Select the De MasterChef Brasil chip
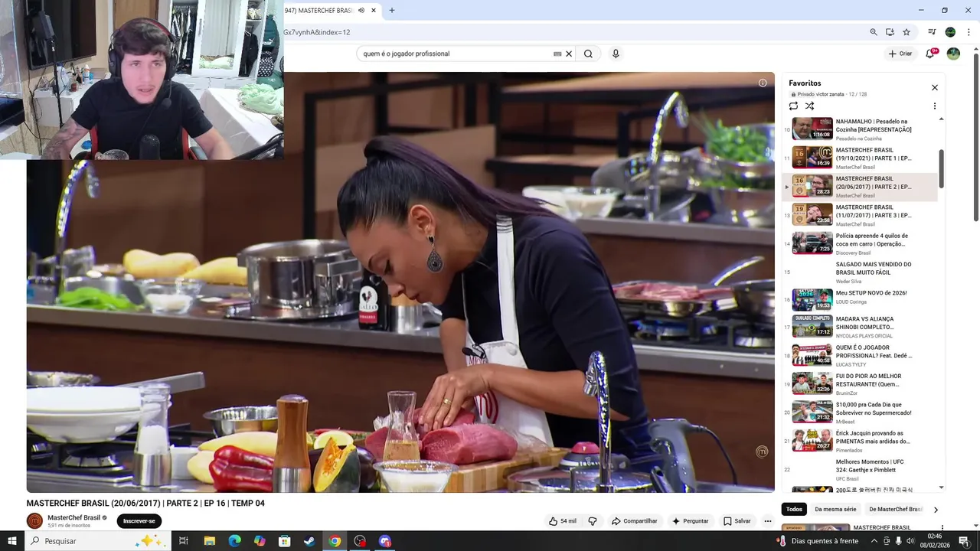This screenshot has width=980, height=551. pos(896,509)
